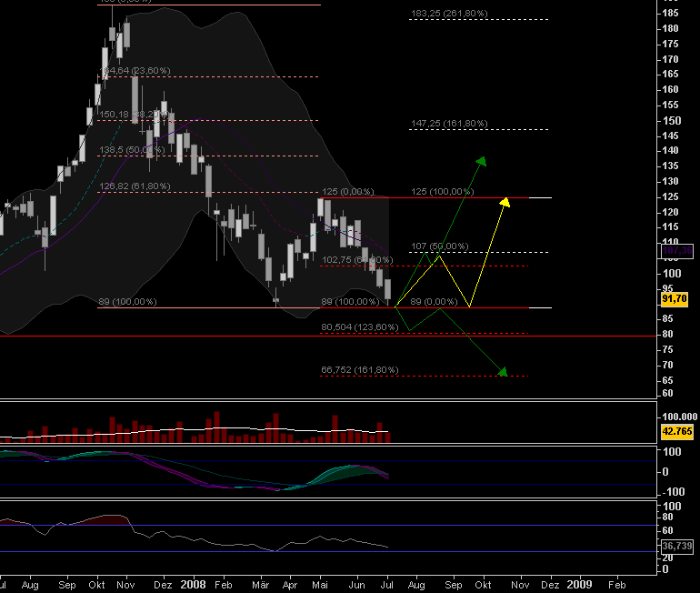The image size is (700, 593).
Task: Click the 135 price axis label
Action: [x=670, y=166]
